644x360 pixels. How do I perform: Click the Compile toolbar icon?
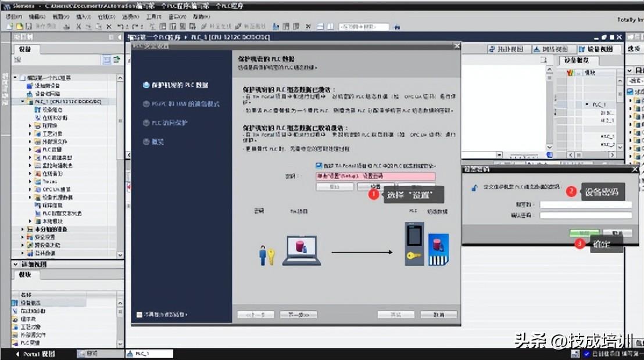(152, 27)
